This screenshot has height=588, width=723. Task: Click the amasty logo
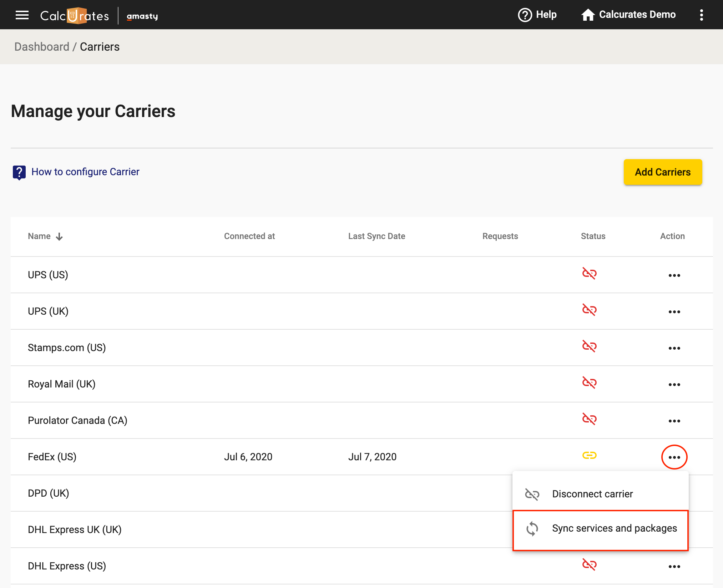pyautogui.click(x=142, y=16)
